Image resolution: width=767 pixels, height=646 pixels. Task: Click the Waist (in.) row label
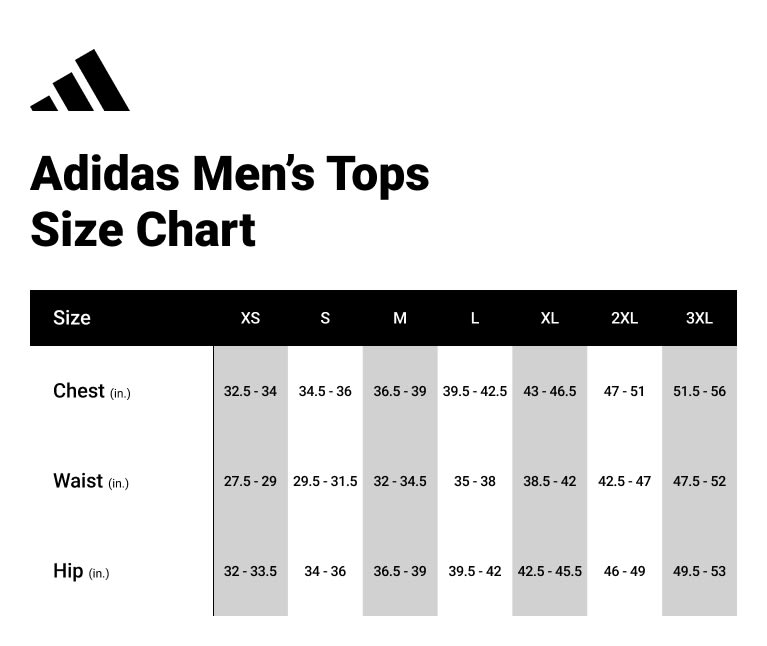(91, 481)
